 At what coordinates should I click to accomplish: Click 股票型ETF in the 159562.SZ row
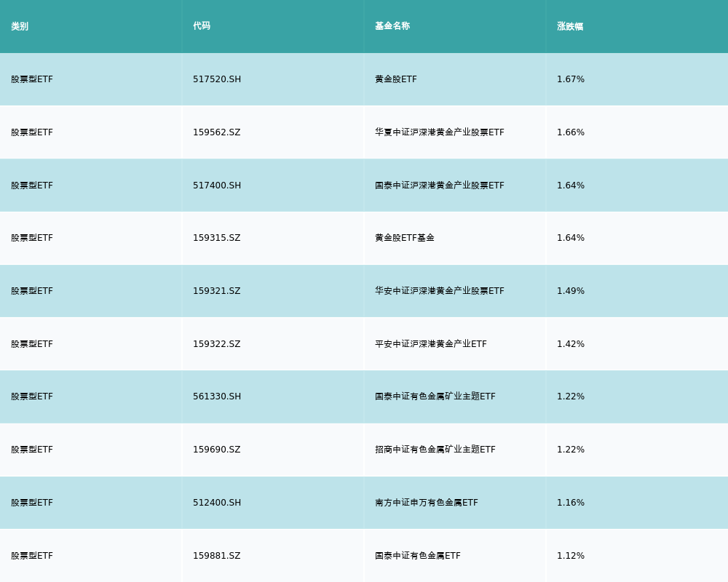[32, 132]
